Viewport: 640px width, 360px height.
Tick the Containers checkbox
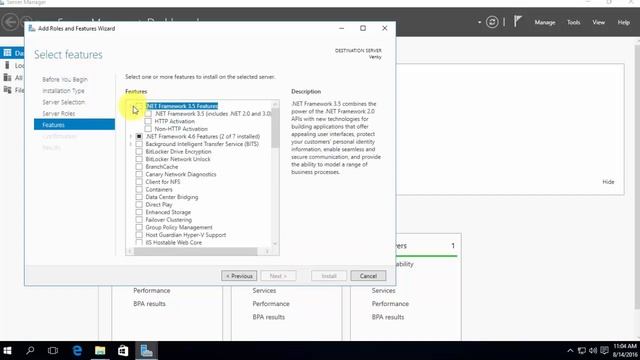(139, 189)
